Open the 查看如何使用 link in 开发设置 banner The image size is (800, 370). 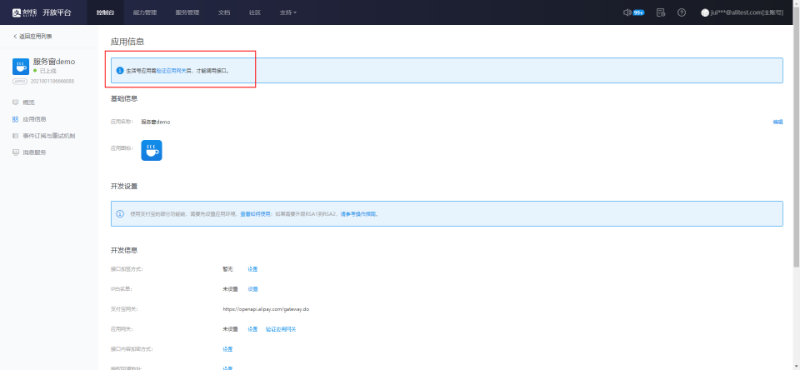click(x=255, y=214)
